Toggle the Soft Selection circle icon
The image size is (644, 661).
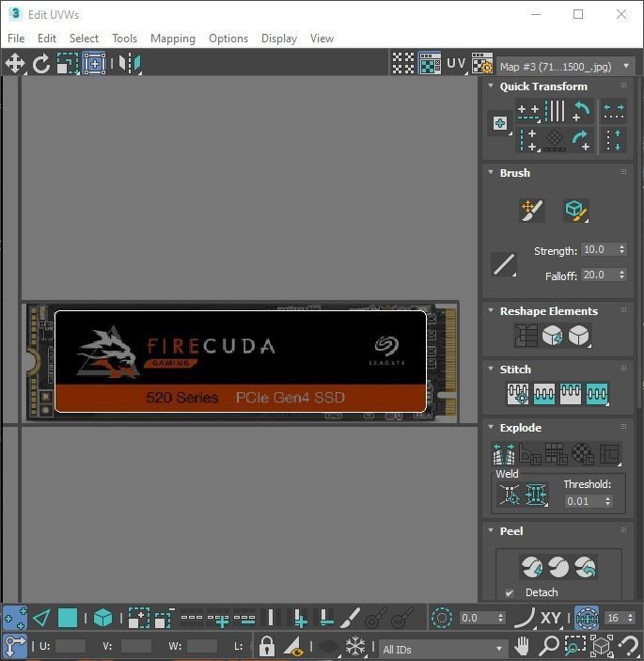click(442, 619)
